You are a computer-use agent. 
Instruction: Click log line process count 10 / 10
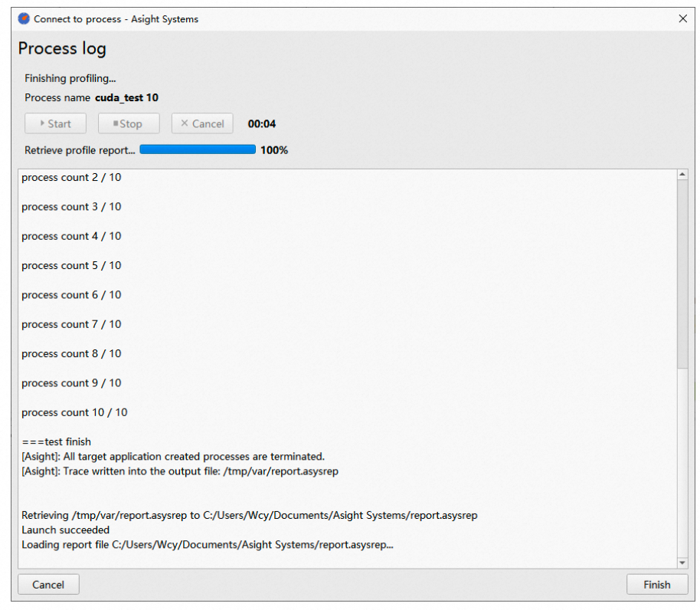pyautogui.click(x=74, y=412)
